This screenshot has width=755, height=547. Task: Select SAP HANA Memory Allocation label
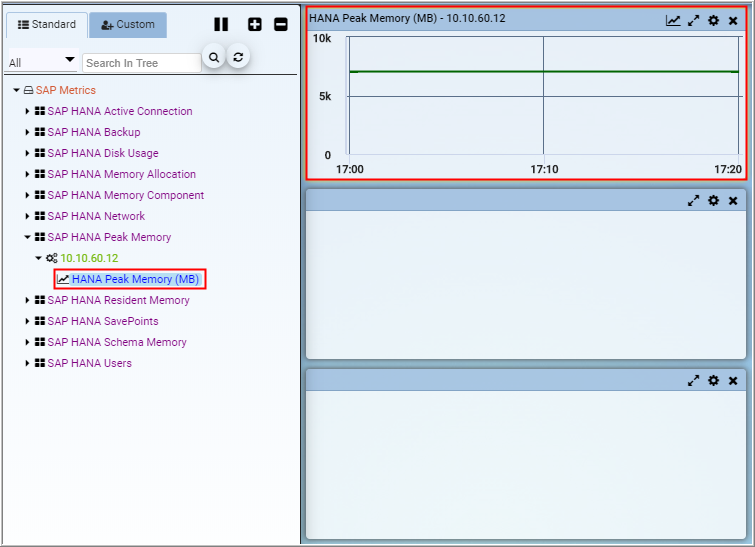click(122, 174)
